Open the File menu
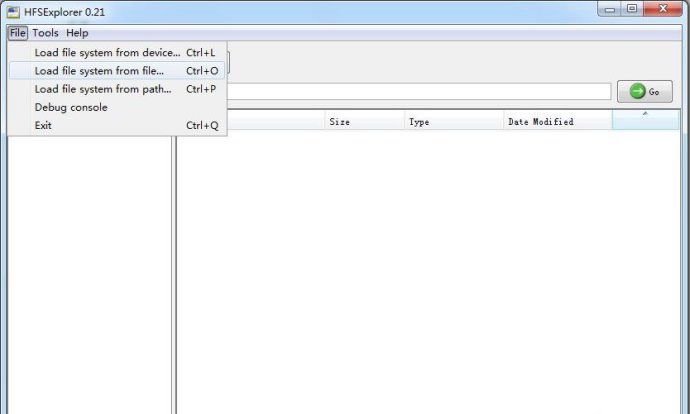The width and height of the screenshot is (690, 414). 17,33
